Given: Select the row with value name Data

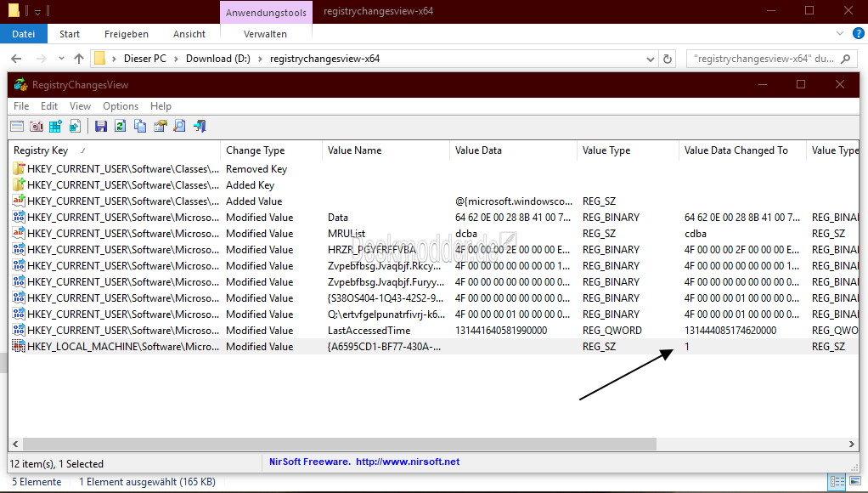Looking at the screenshot, I should coord(434,217).
